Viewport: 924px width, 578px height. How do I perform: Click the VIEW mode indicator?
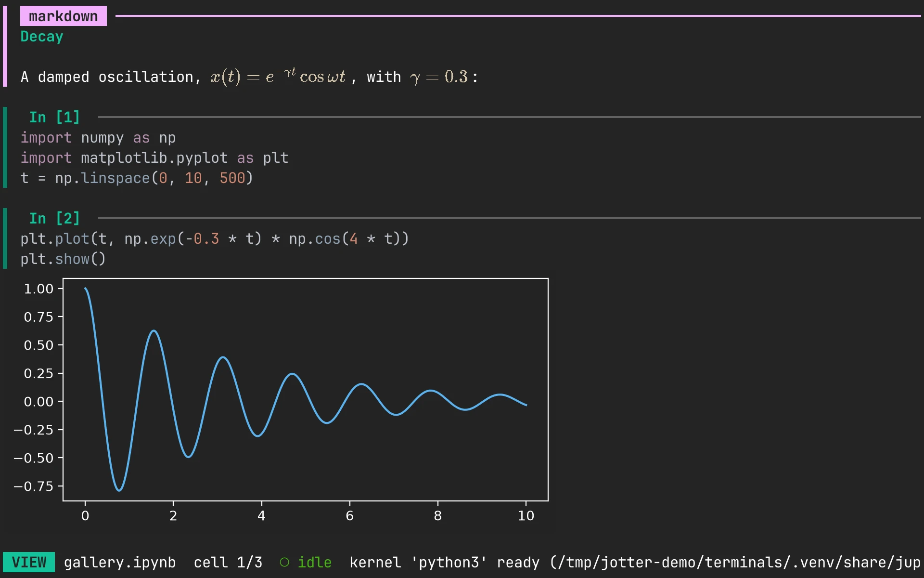[x=29, y=562]
